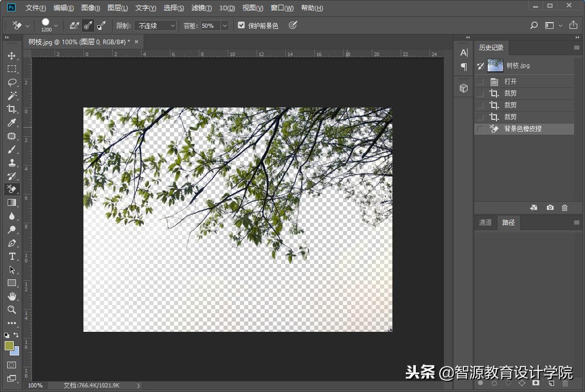Select the Horizontal Type tool
Viewport: 585px width, 392px height.
coord(11,256)
